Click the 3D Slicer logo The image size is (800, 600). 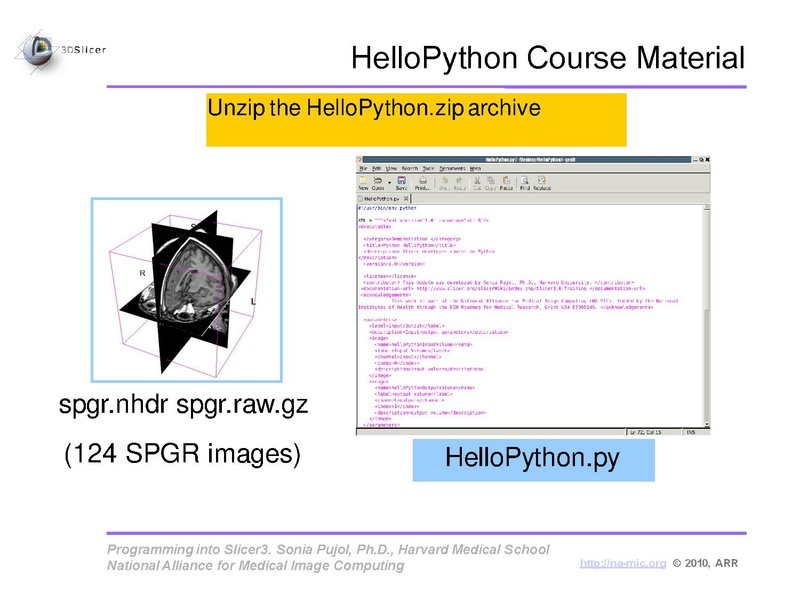coord(60,51)
